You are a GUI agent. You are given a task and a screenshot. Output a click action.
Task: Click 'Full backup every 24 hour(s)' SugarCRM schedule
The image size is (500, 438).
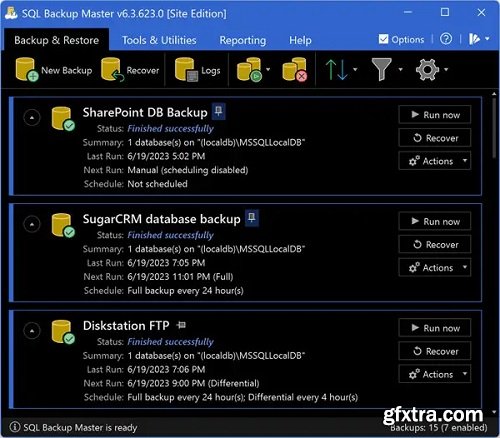185,291
